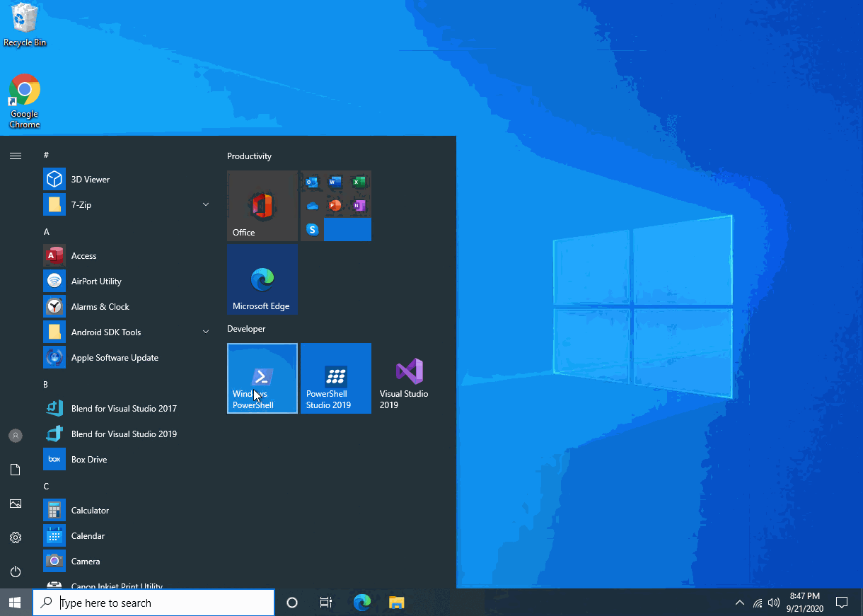
Task: Open the Calendar app
Action: coord(127,536)
